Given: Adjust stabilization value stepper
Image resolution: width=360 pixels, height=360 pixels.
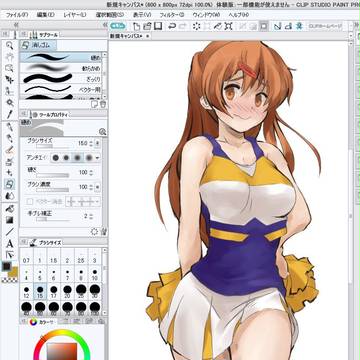Looking at the screenshot, I should (91, 216).
